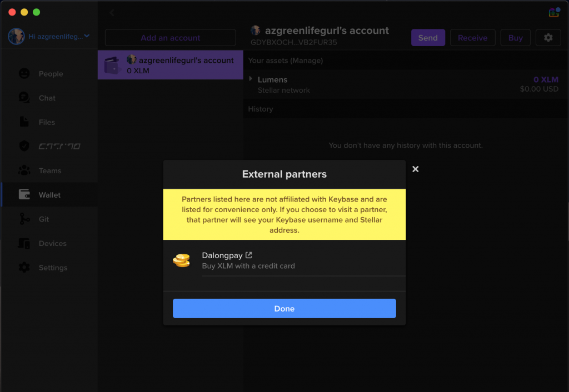The width and height of the screenshot is (569, 392).
Task: Open the Dalongpay partner link
Action: point(222,255)
